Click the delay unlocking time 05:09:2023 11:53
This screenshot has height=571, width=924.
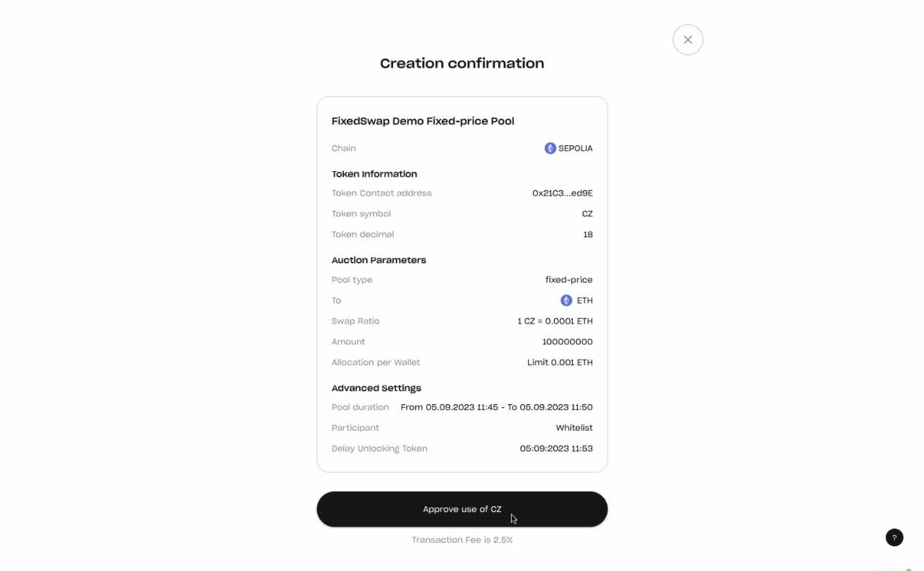click(x=556, y=449)
